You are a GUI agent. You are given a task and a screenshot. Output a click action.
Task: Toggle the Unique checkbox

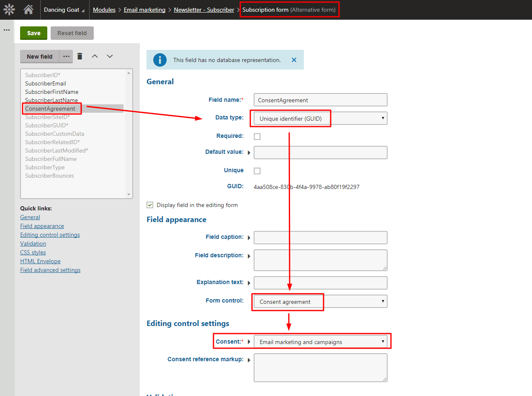pos(257,171)
